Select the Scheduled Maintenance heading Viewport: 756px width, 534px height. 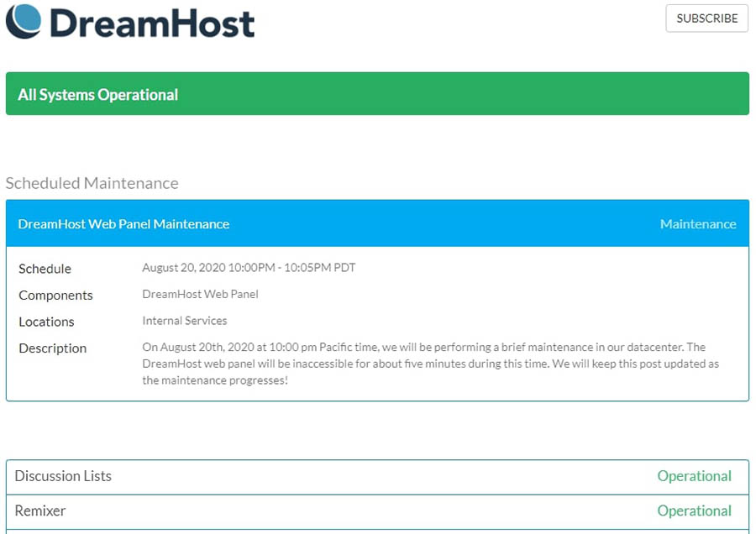coord(92,183)
